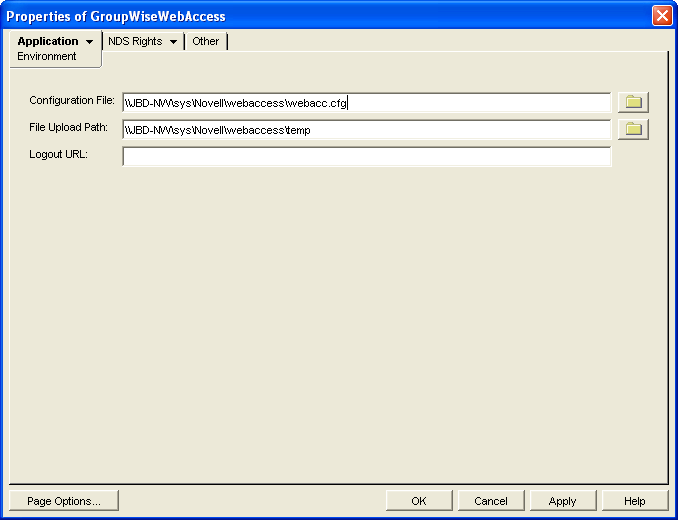The height and width of the screenshot is (520, 678).
Task: Click the Logout URL label
Action: 58,154
